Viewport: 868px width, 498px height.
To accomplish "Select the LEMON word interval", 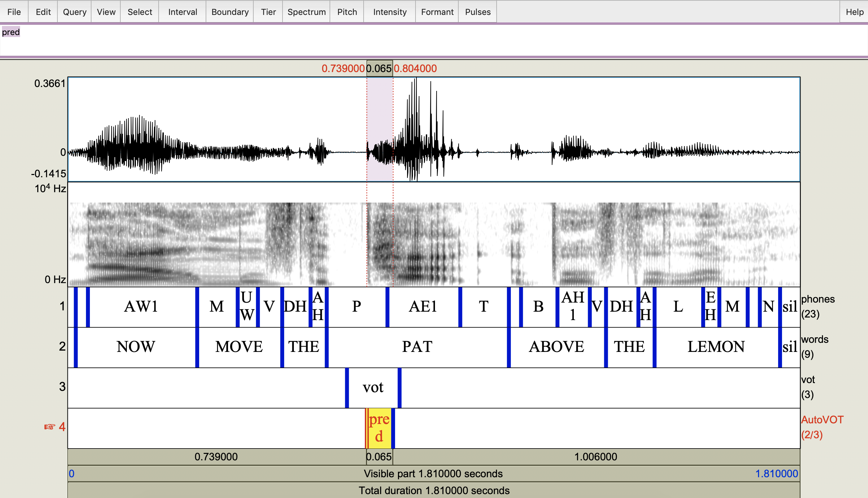I will click(717, 347).
